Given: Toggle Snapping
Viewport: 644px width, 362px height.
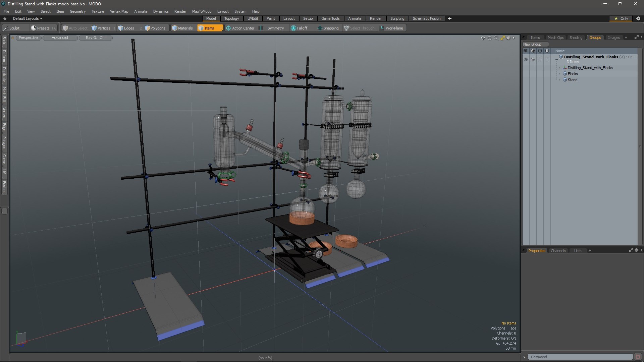Looking at the screenshot, I should 328,28.
